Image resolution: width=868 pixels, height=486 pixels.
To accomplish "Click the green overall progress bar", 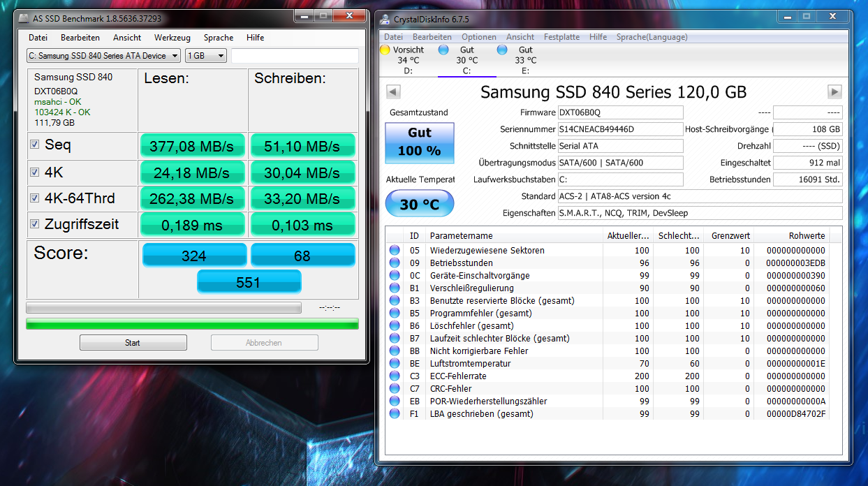I will pyautogui.click(x=192, y=324).
